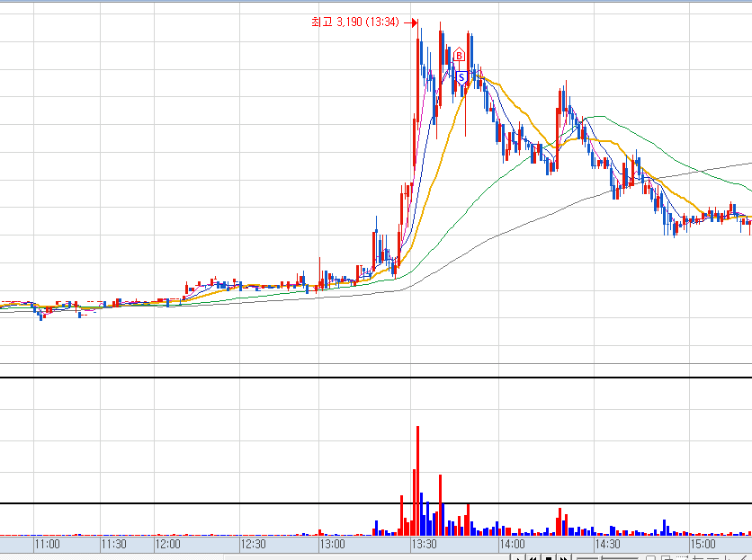Click the 11:00 time axis label
Image resolution: width=752 pixels, height=560 pixels.
click(x=47, y=544)
